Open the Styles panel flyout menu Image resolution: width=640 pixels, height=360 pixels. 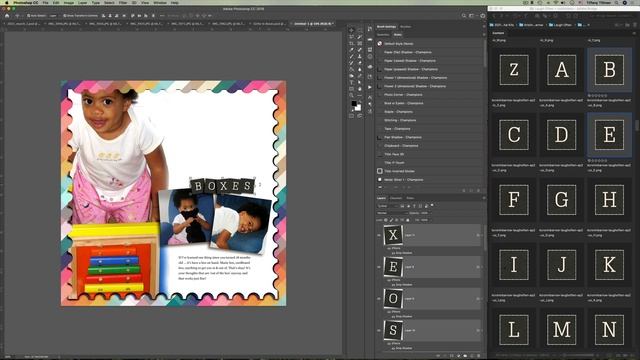click(x=484, y=35)
